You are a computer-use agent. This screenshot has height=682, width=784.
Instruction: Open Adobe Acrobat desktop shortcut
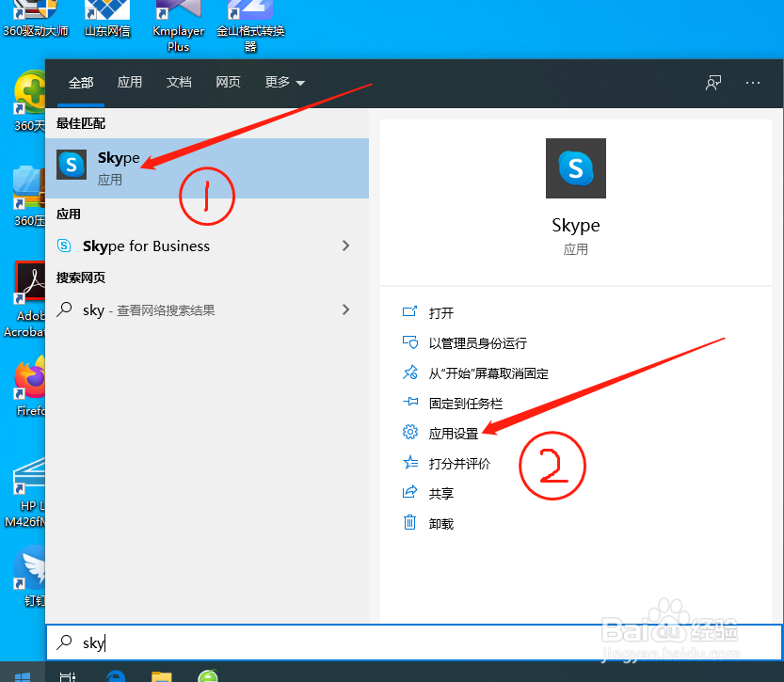pos(24,300)
